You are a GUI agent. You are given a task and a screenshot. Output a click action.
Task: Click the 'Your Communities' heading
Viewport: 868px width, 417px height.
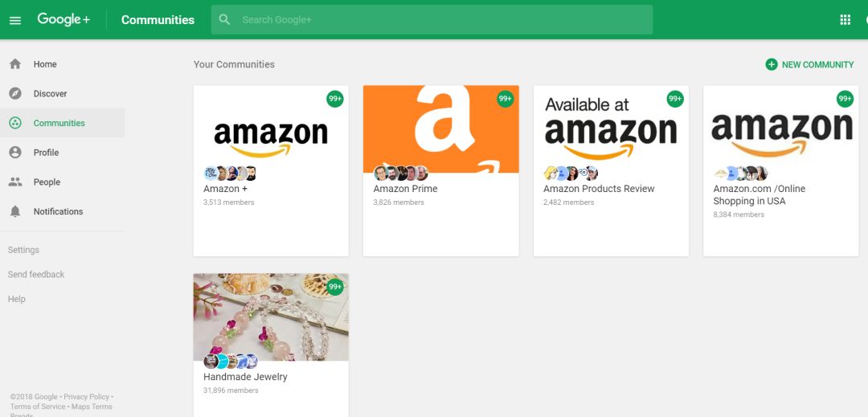pyautogui.click(x=234, y=64)
